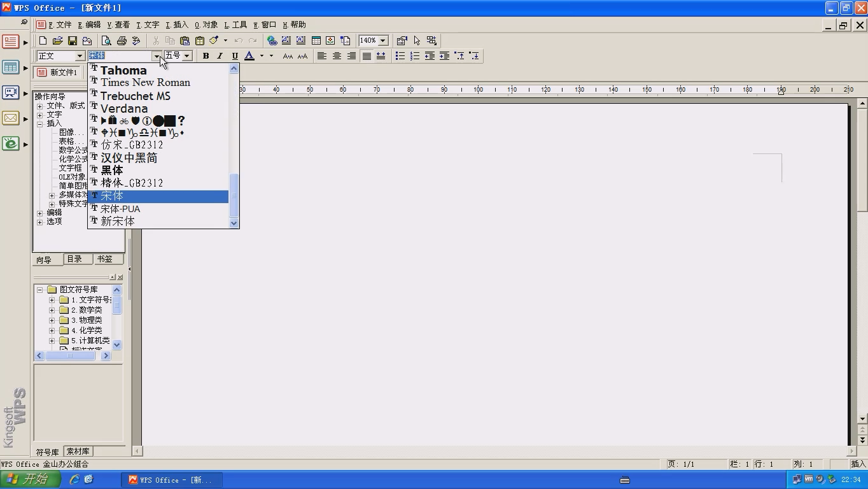Pick the 新宋体 font entry
Screen dimensions: 868x489
(x=158, y=222)
